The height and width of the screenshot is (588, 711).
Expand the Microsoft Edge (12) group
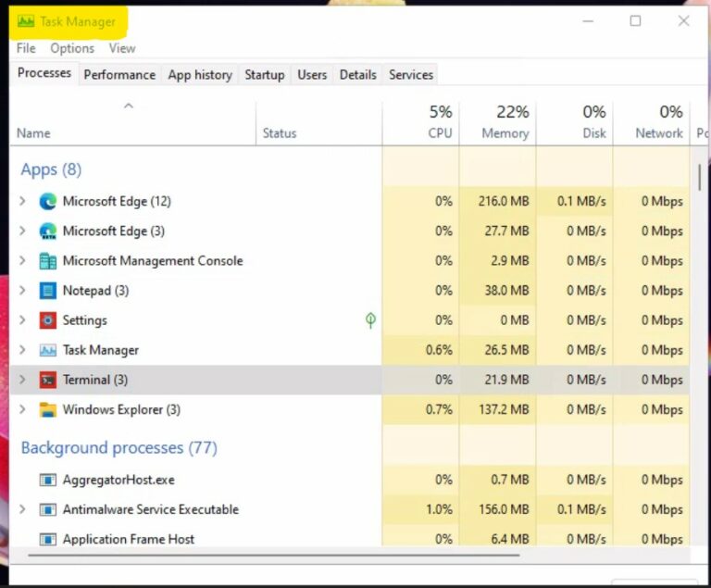click(22, 201)
